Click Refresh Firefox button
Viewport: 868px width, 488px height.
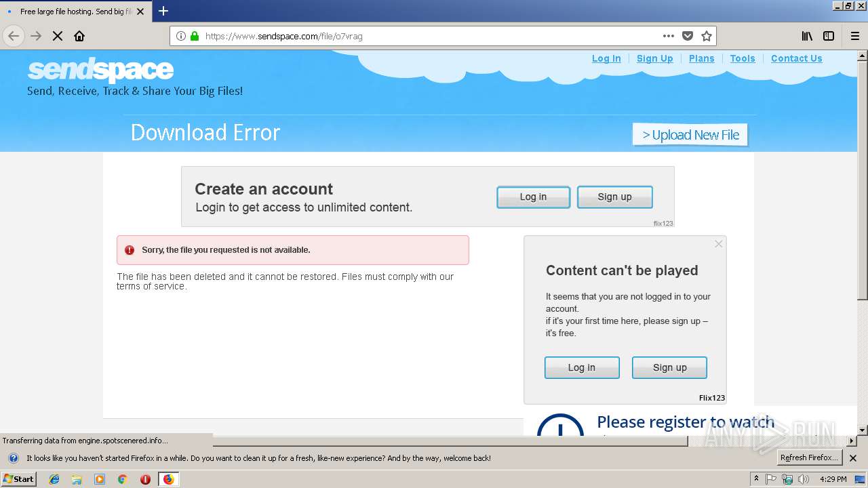click(809, 457)
